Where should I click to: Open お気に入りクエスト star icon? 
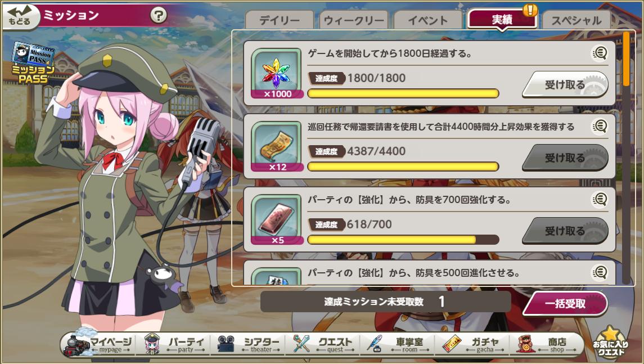pyautogui.click(x=611, y=342)
